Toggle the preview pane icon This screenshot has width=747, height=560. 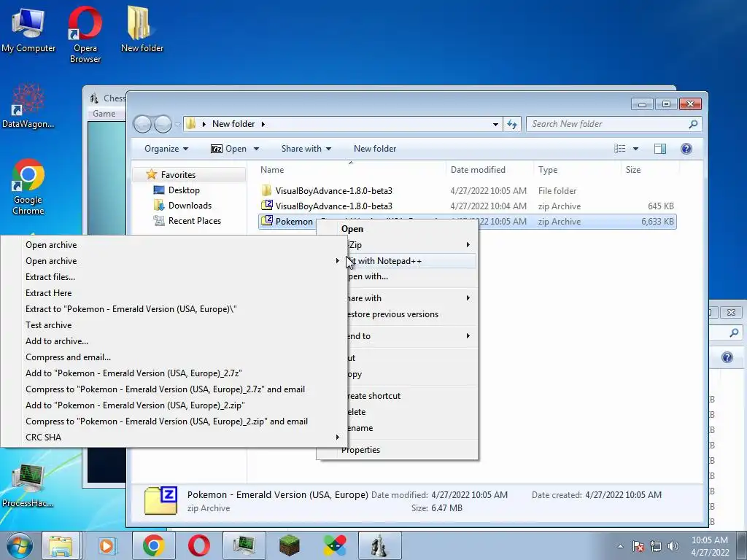(x=659, y=149)
